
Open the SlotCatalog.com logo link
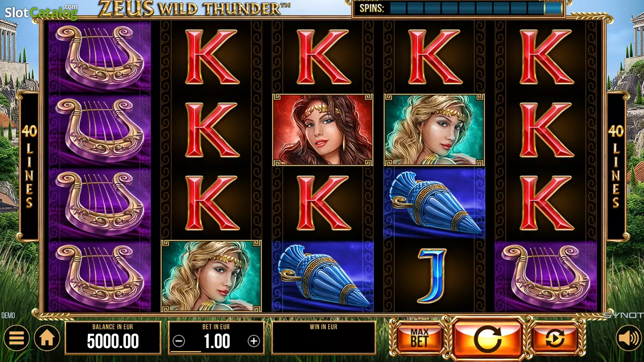point(41,12)
